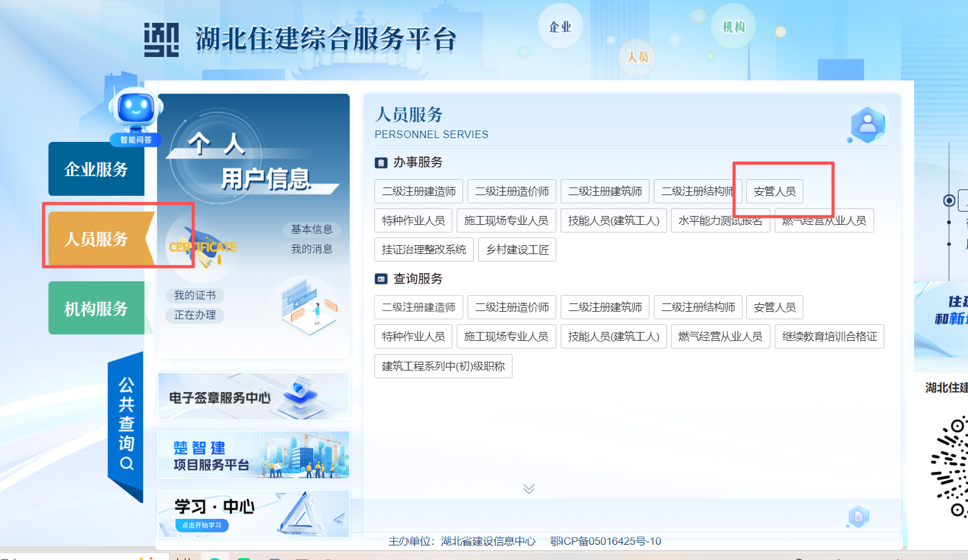Select the 人员服务 tab
The image size is (968, 560).
[x=96, y=239]
